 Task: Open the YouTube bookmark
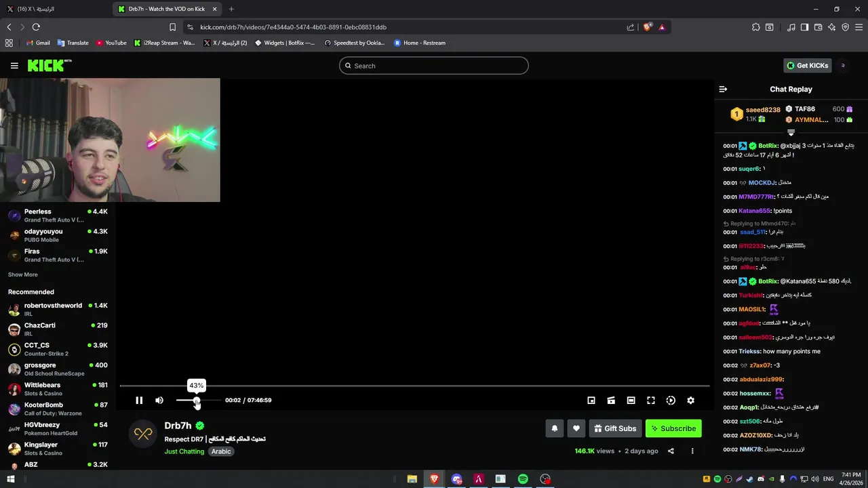(111, 43)
